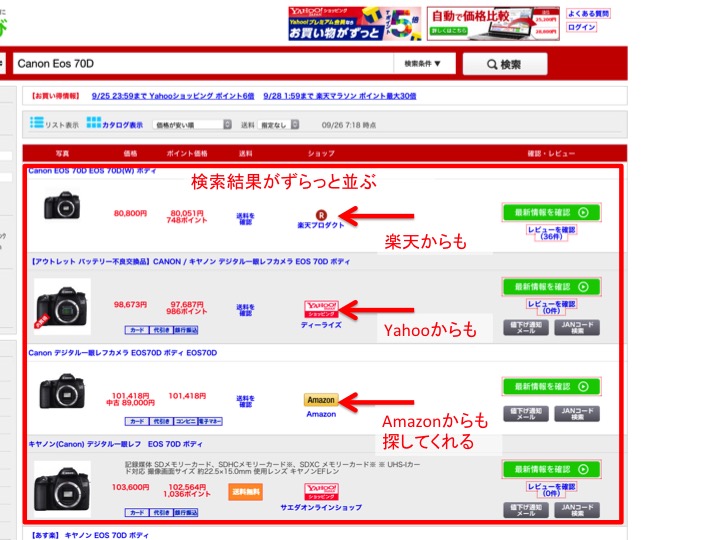
Task: Switch to リスト表示 list view icon
Action: [x=37, y=123]
